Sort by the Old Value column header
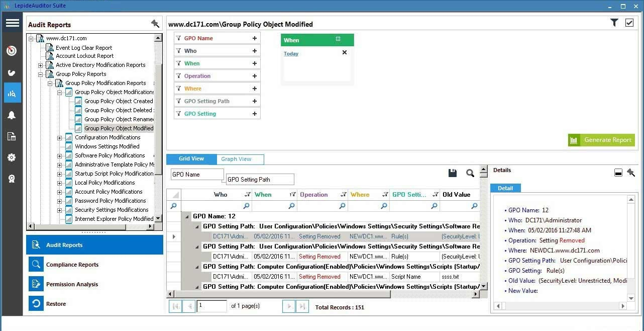The width and height of the screenshot is (644, 331). (456, 195)
